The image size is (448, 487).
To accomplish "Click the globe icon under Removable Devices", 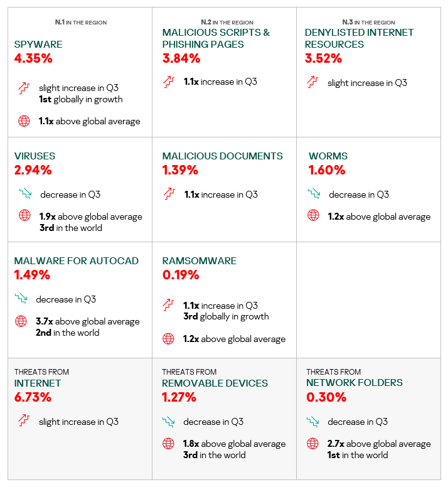I will 168,444.
